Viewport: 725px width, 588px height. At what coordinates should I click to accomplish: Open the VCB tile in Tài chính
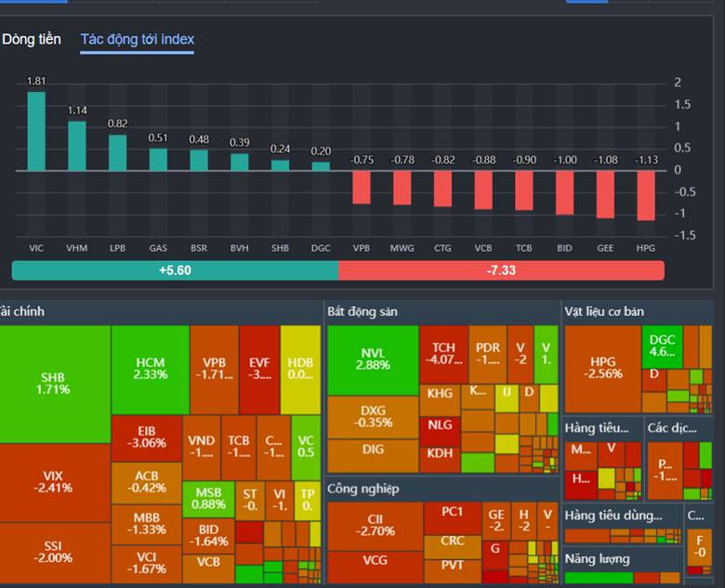point(208,568)
